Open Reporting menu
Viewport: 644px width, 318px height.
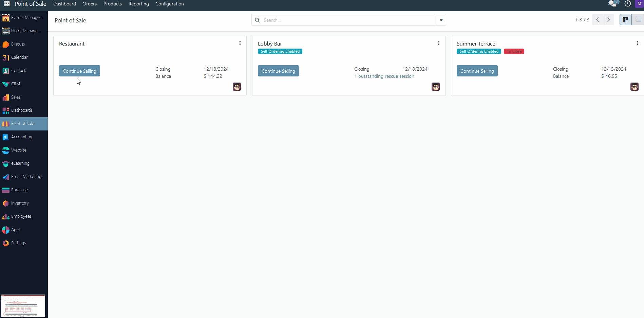(x=139, y=4)
